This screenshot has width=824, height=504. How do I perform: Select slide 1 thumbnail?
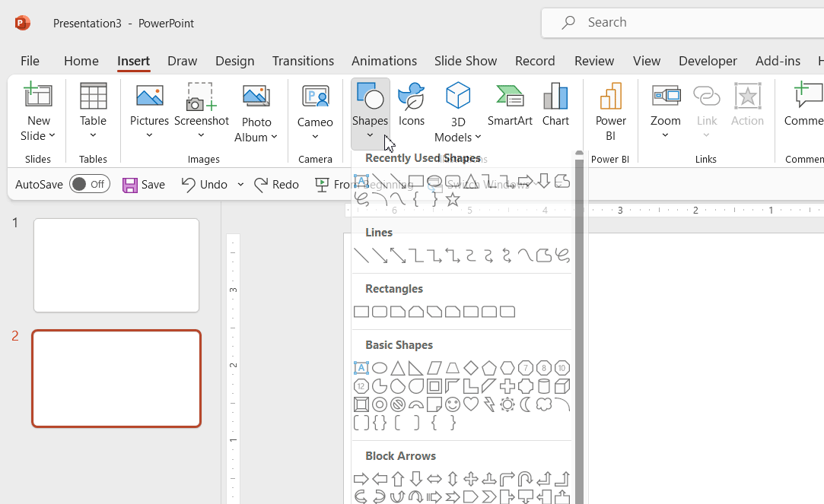(x=116, y=265)
